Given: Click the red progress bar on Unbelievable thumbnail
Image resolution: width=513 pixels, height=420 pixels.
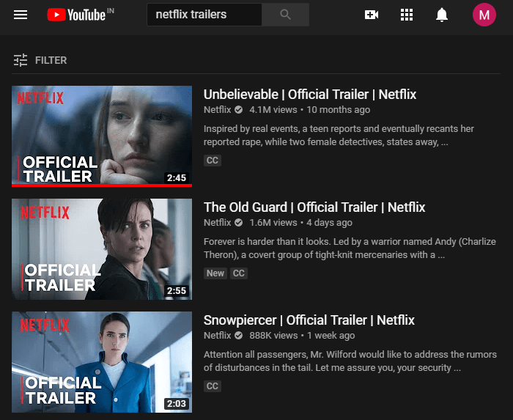Looking at the screenshot, I should (102, 185).
